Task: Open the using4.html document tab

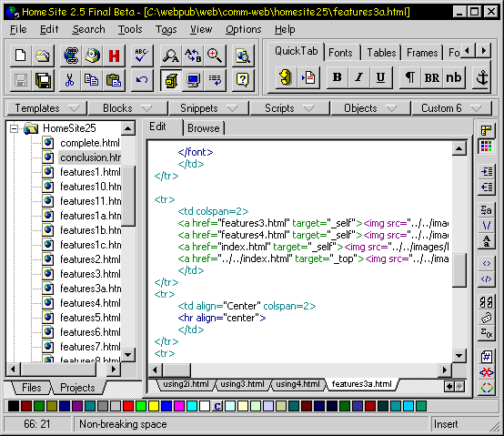Action: [x=297, y=384]
